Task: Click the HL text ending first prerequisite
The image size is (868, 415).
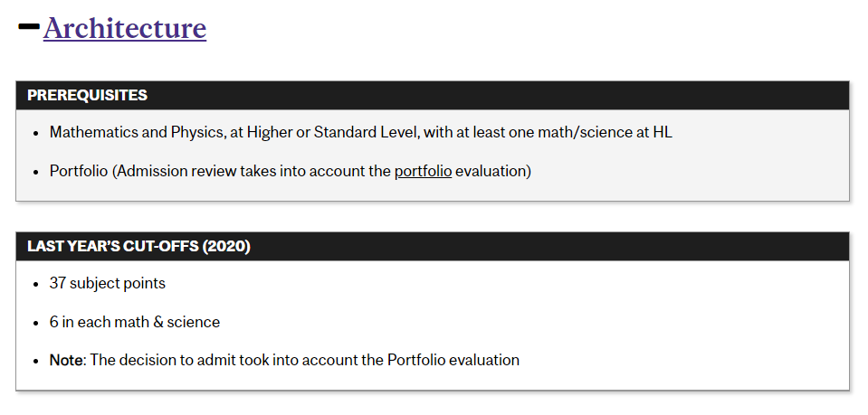Action: (x=663, y=132)
